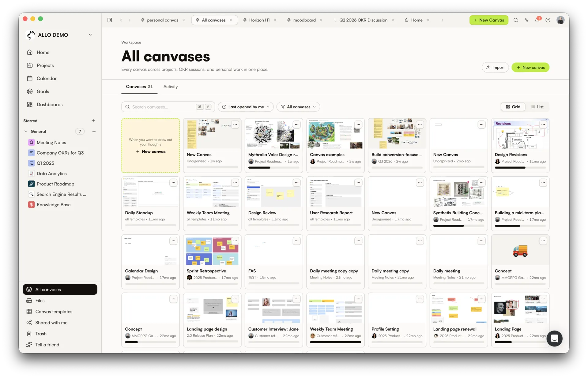Open the All canvases filter dropdown
This screenshot has height=378, width=588.
click(x=298, y=107)
